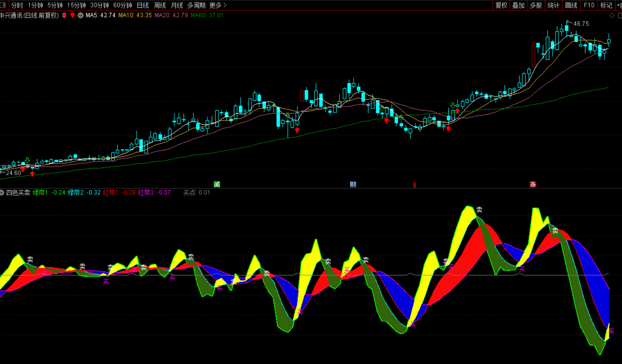Screen dimensions: 622x364
Task: Select the 15分钟 period tab
Action: pyautogui.click(x=76, y=5)
